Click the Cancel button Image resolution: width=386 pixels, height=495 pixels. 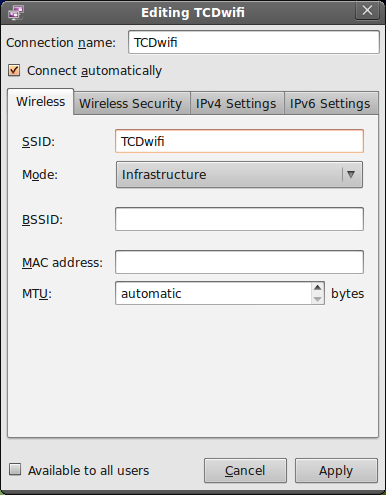(x=245, y=471)
